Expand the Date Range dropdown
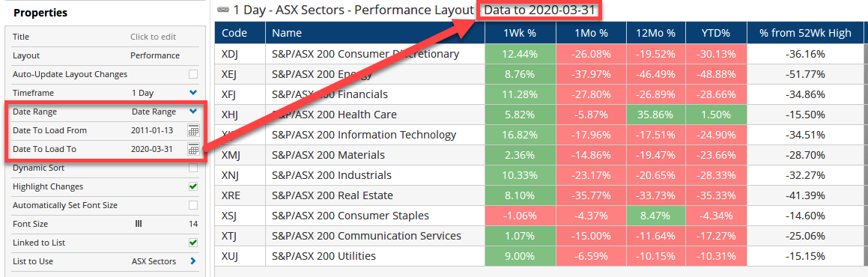Viewport: 868px width, 277px height. coord(192,112)
